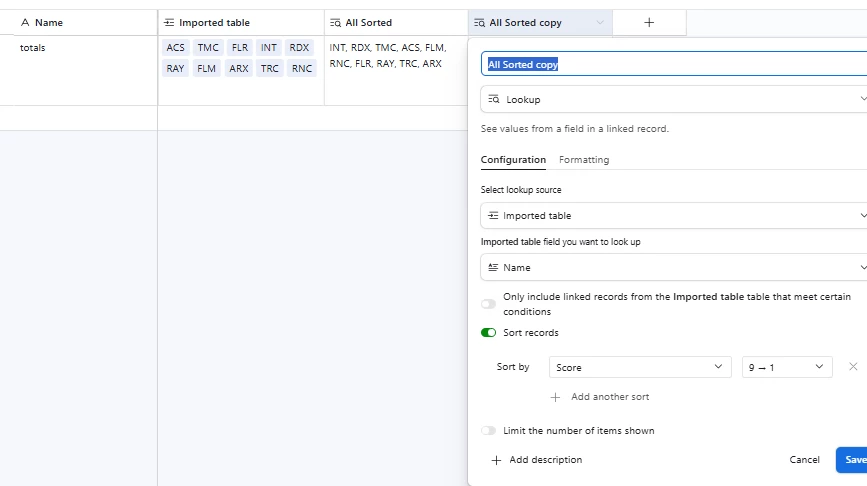The height and width of the screenshot is (486, 867).
Task: Click the ARX linked record chip
Action: 239,69
